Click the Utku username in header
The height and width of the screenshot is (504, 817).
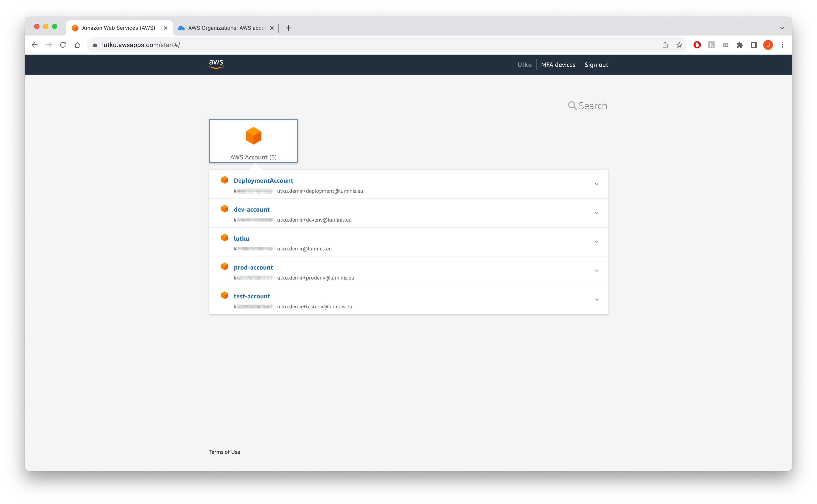coord(524,65)
